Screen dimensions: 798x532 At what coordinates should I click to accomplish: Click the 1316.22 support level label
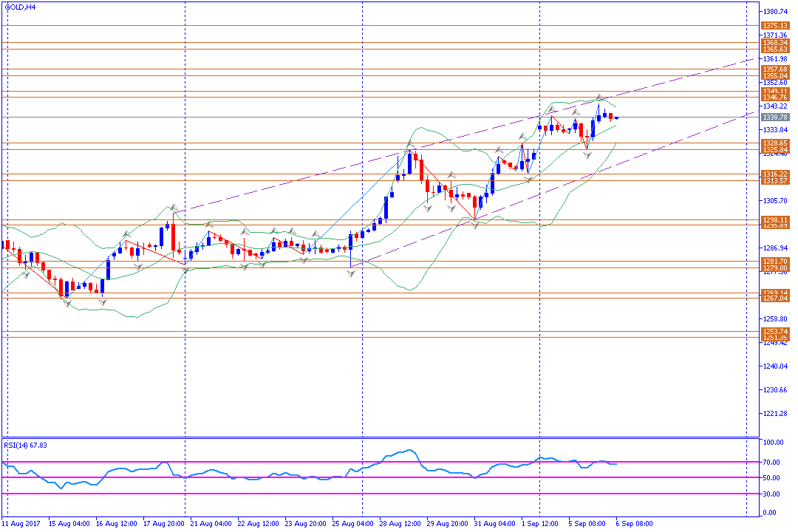775,174
